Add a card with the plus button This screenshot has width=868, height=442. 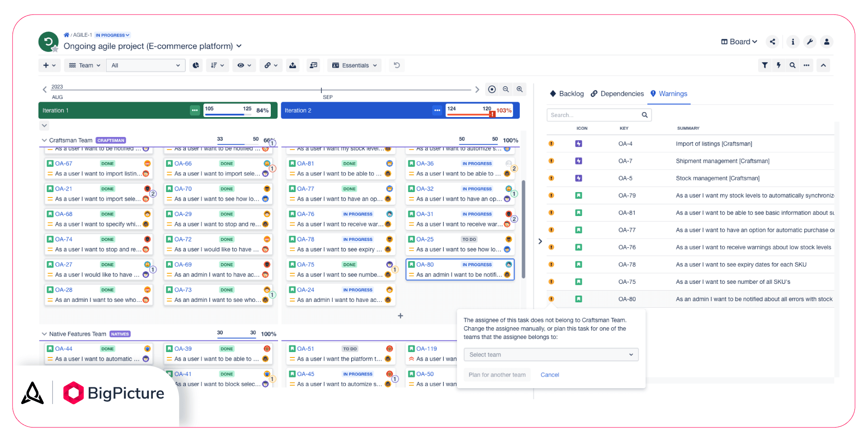pyautogui.click(x=401, y=316)
